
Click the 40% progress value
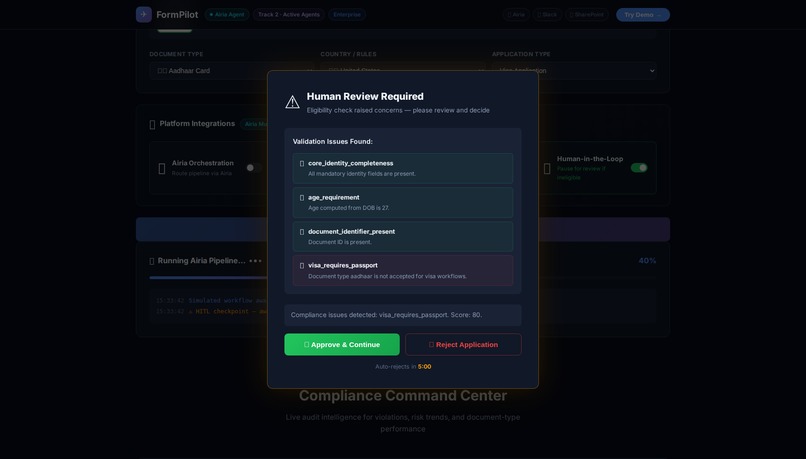[647, 261]
